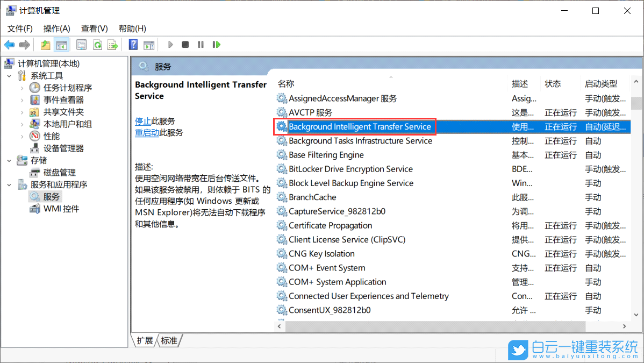Screen dimensions: 644x363
Task: Restart the service using the restart toolbar icon
Action: 216,45
